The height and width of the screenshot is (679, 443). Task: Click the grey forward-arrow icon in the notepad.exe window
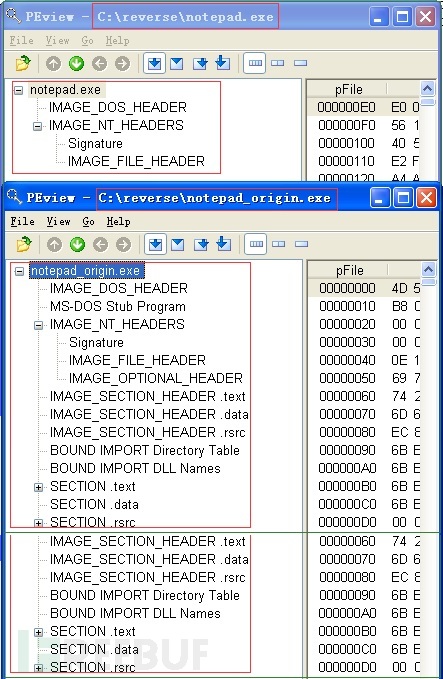(122, 64)
